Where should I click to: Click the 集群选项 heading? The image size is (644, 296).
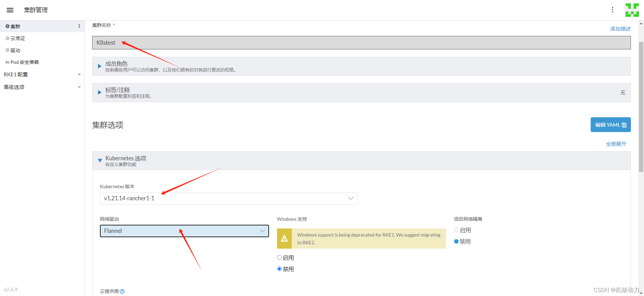coord(108,125)
